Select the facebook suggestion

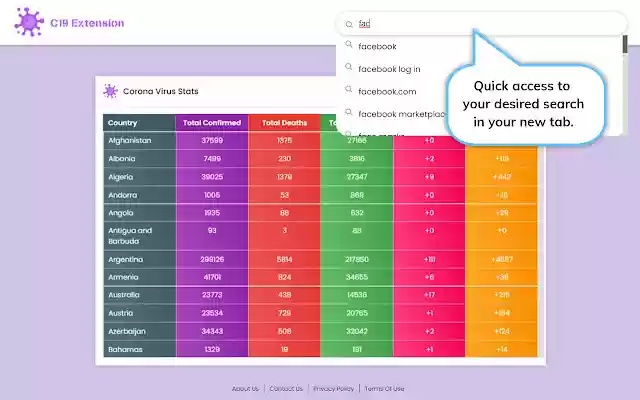[377, 47]
